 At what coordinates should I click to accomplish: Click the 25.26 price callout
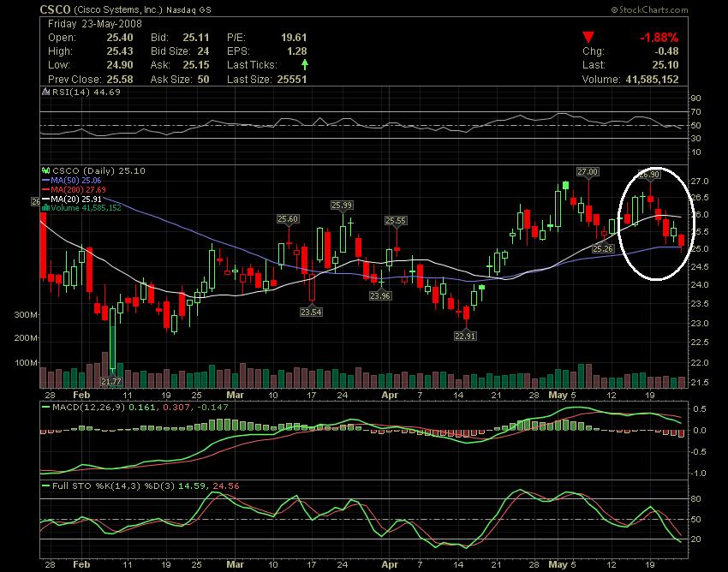click(603, 249)
